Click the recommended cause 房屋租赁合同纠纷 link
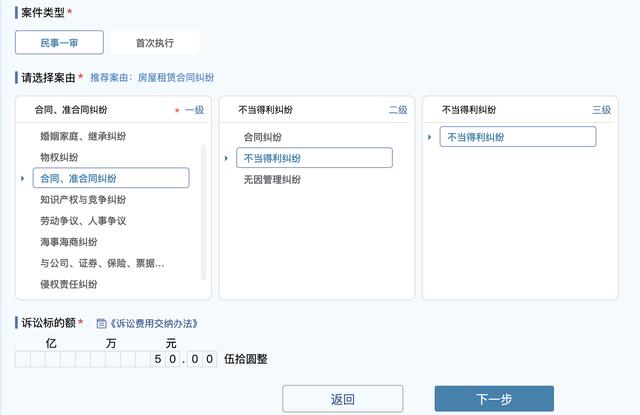The width and height of the screenshot is (640, 415). [x=176, y=78]
